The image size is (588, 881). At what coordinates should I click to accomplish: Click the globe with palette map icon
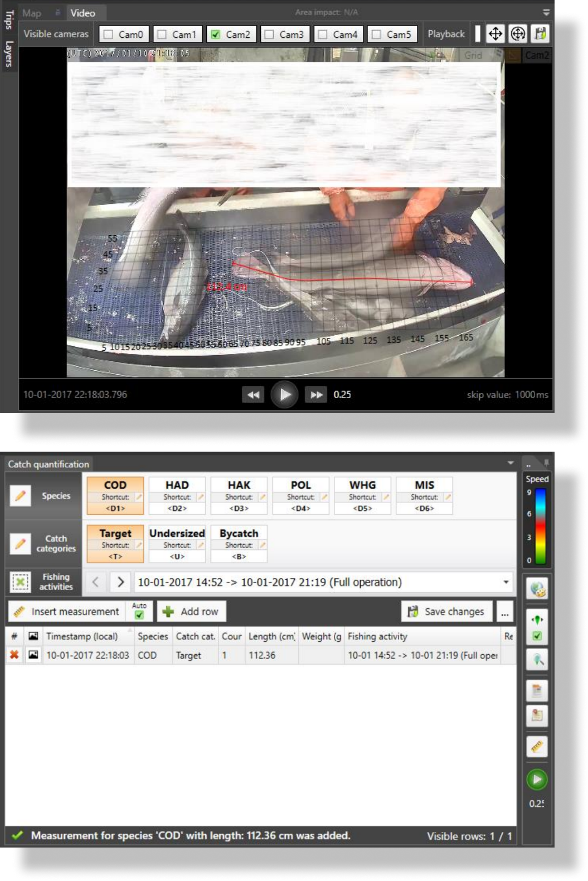pyautogui.click(x=537, y=589)
